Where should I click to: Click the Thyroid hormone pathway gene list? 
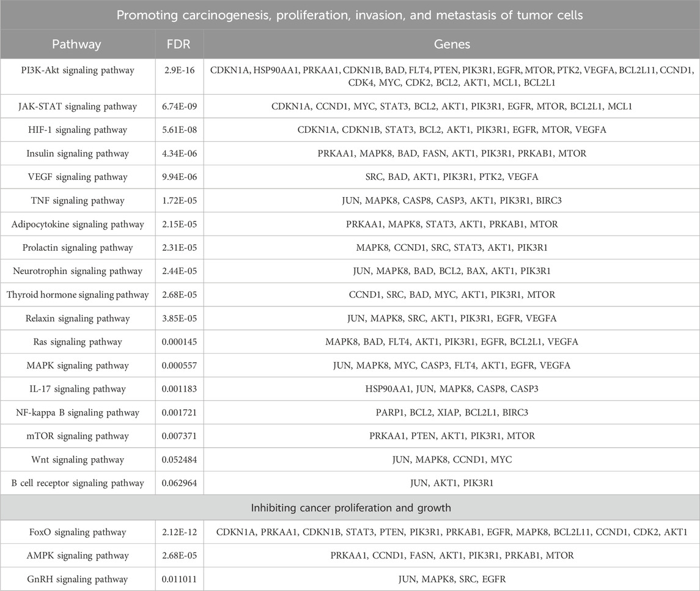[452, 295]
